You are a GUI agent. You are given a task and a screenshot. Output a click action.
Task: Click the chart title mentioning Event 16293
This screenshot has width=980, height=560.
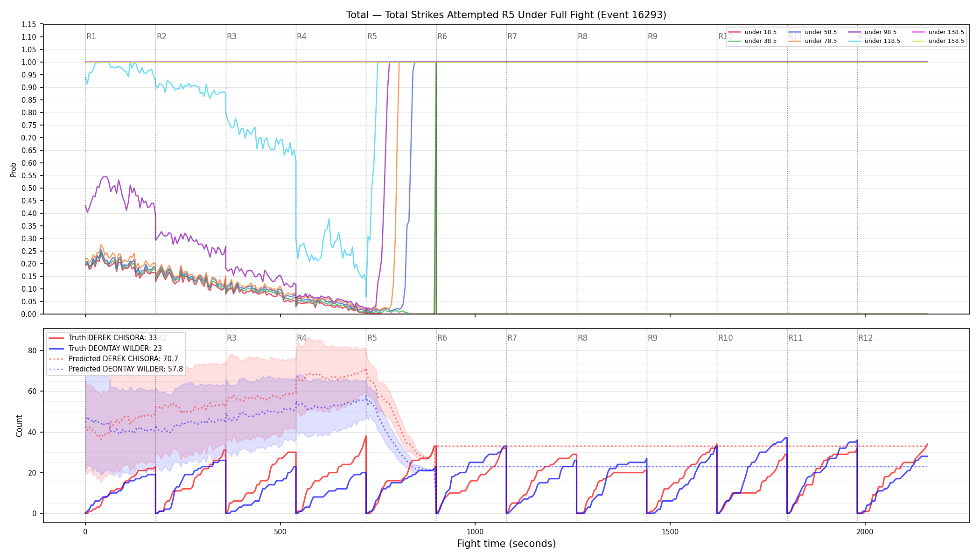506,15
